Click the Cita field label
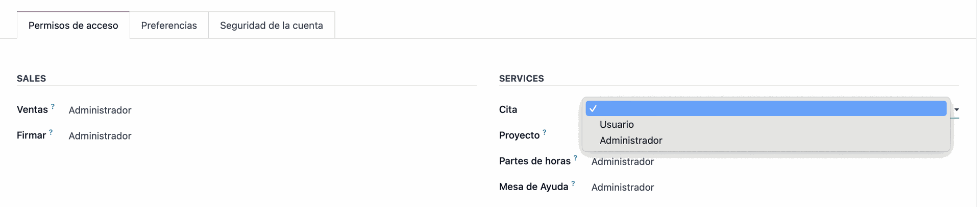 pos(508,109)
